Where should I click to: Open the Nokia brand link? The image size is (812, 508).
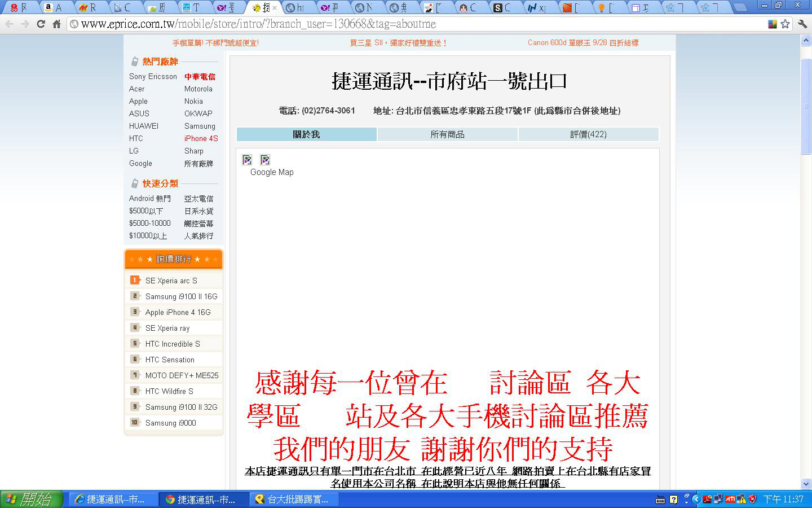tap(193, 101)
